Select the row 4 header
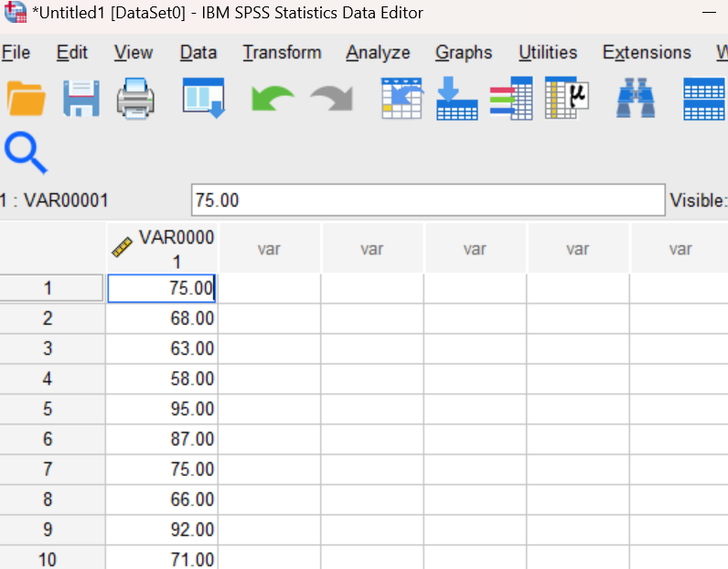Screen dimensions: 728x569 (x=52, y=379)
